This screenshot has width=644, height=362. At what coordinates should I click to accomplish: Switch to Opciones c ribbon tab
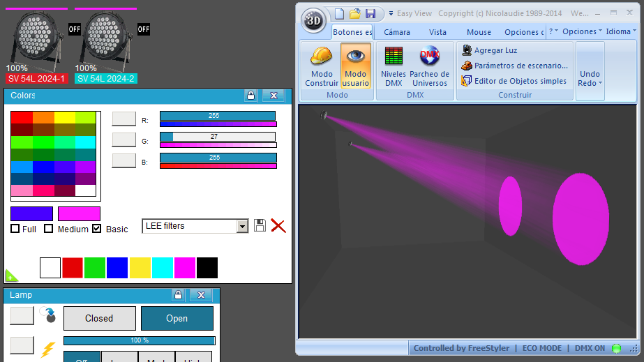pos(524,32)
